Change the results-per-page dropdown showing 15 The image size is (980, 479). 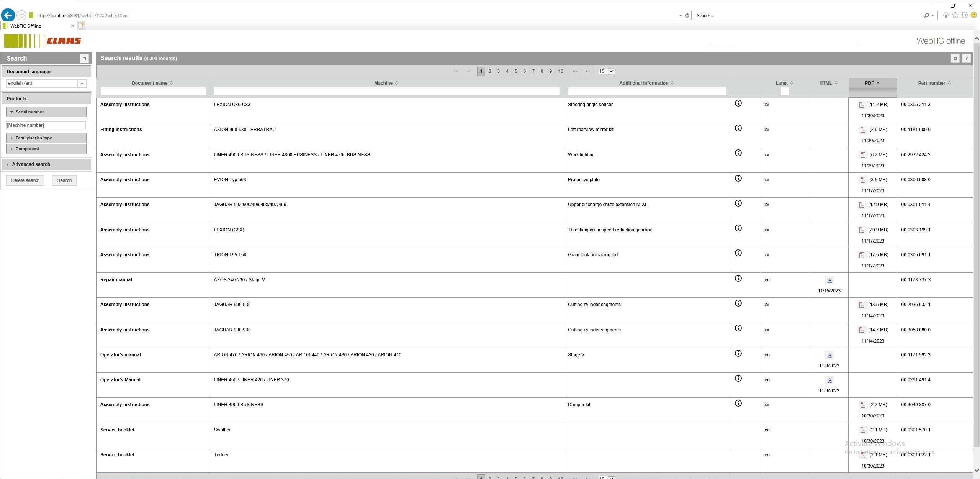point(607,71)
